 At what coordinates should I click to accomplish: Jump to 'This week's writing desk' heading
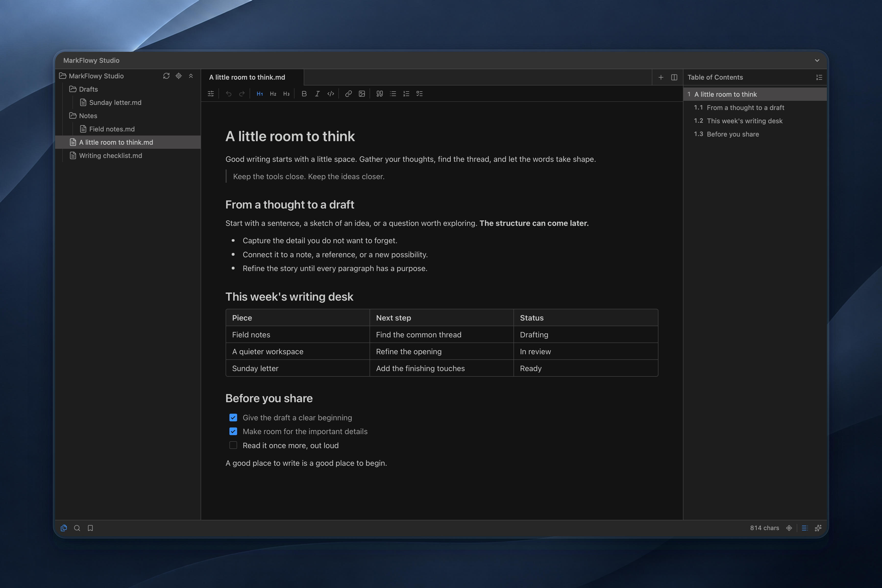(744, 121)
